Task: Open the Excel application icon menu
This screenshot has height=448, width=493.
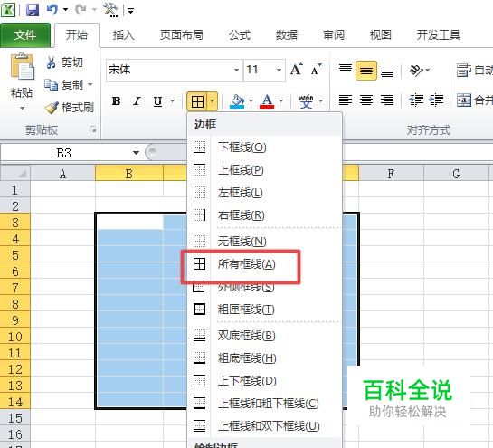Action: pyautogui.click(x=8, y=10)
